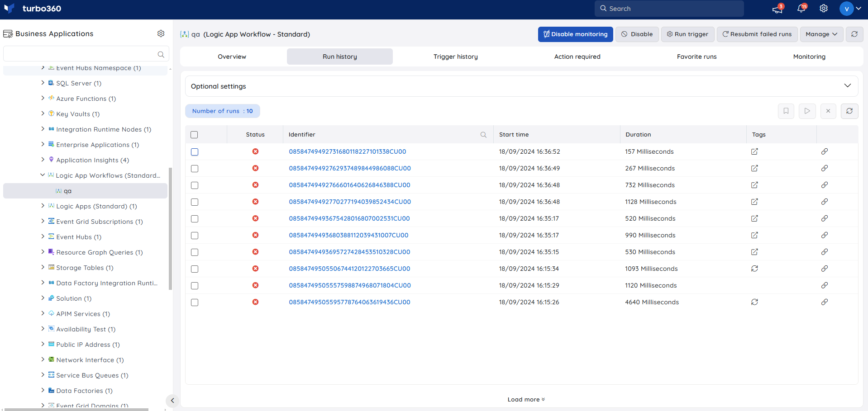
Task: Select the qa workflow tree item
Action: tap(85, 191)
